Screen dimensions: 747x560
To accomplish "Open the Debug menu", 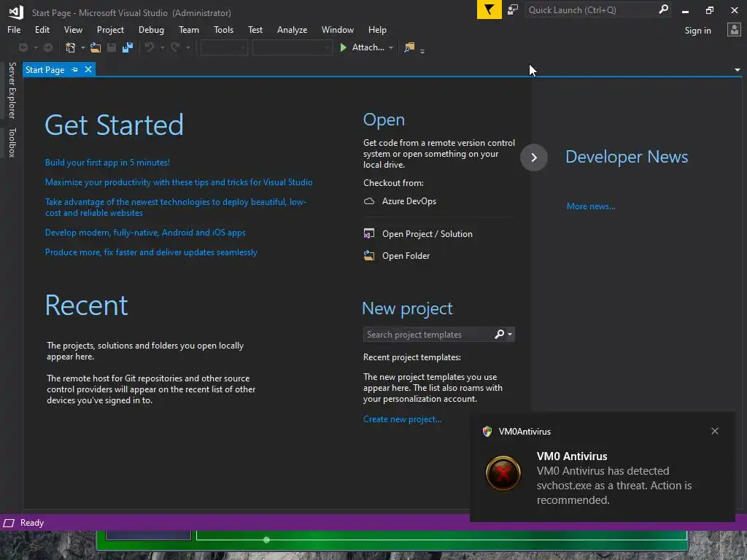I will (151, 29).
